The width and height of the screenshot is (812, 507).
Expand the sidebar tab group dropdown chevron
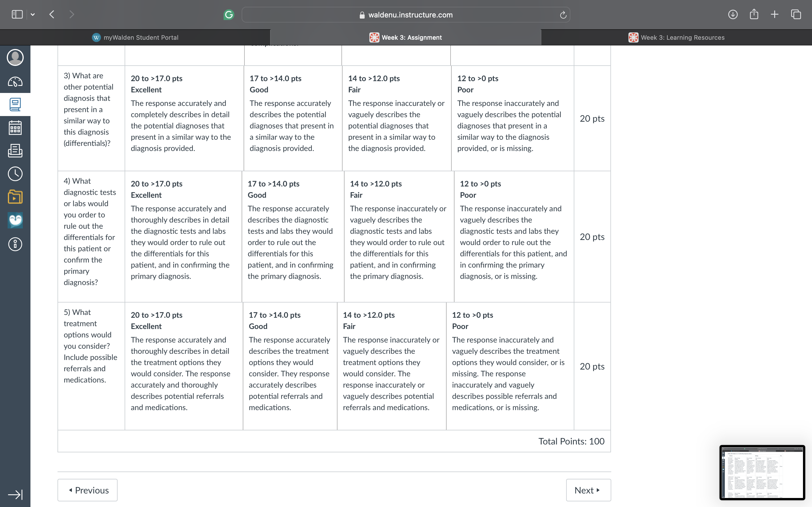click(32, 14)
